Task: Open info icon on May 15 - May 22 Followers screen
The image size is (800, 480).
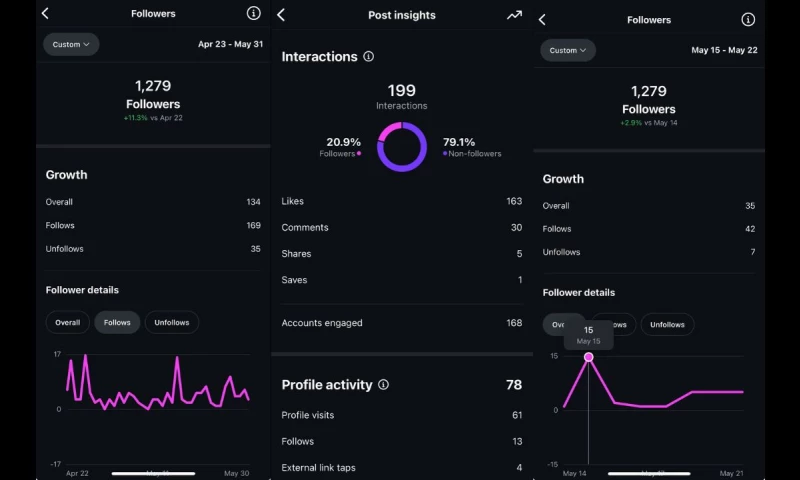Action: [x=748, y=20]
